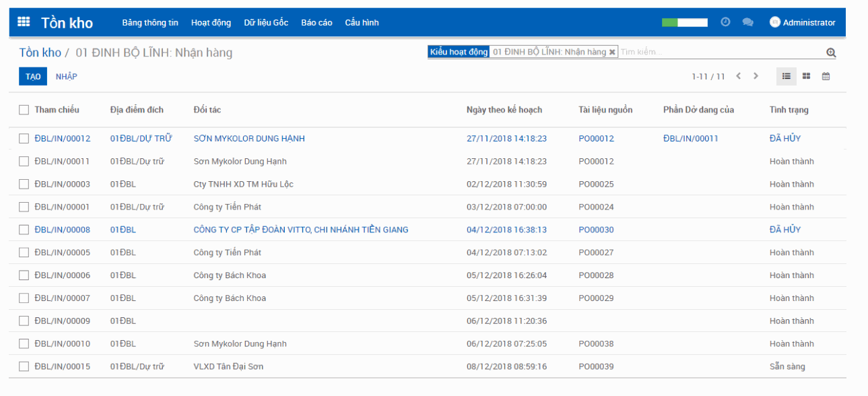
Task: Check the ĐBL/IN/00012 row checkbox
Action: (24, 138)
